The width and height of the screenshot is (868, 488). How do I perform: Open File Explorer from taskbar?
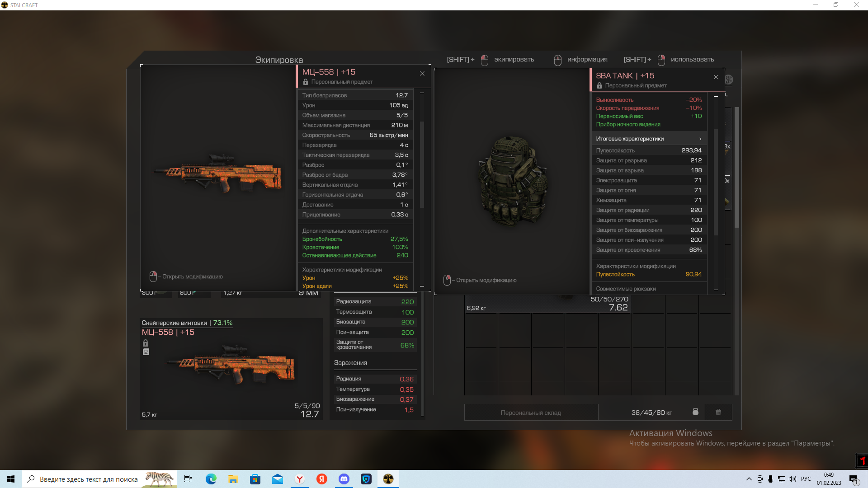coord(233,479)
